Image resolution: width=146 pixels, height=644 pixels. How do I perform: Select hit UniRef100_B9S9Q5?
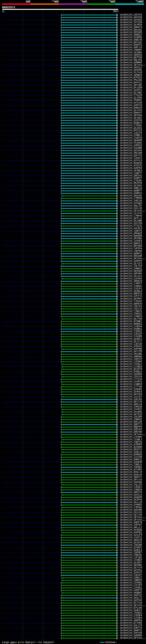(131, 32)
